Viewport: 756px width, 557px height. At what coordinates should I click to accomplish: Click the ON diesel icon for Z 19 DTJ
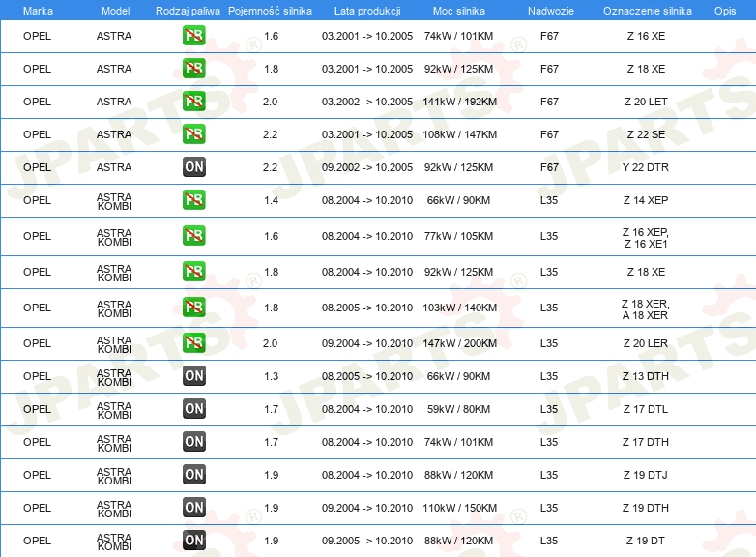(x=193, y=474)
